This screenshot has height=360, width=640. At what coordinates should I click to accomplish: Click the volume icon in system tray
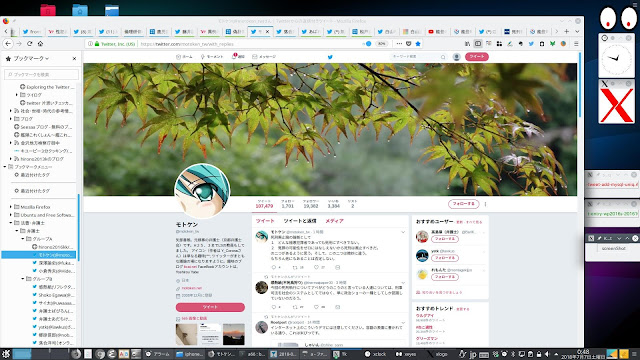pyautogui.click(x=547, y=354)
